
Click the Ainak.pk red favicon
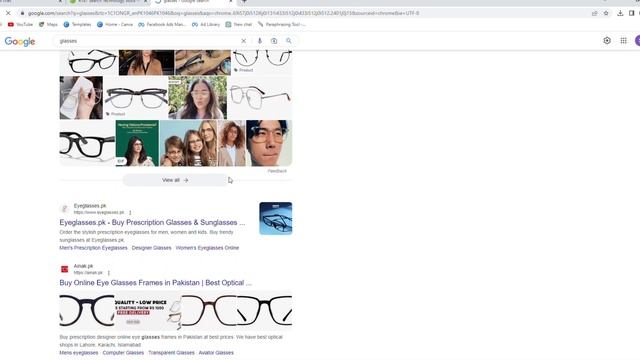pyautogui.click(x=64, y=269)
